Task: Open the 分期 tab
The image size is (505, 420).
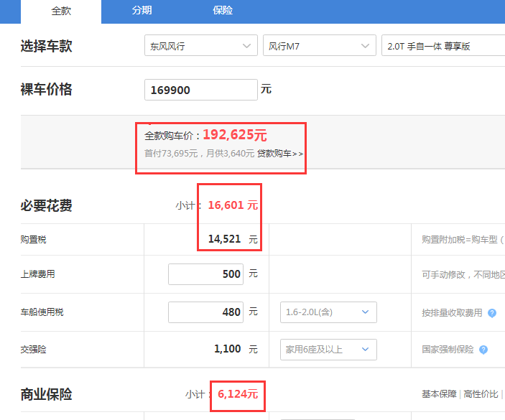Action: tap(142, 11)
